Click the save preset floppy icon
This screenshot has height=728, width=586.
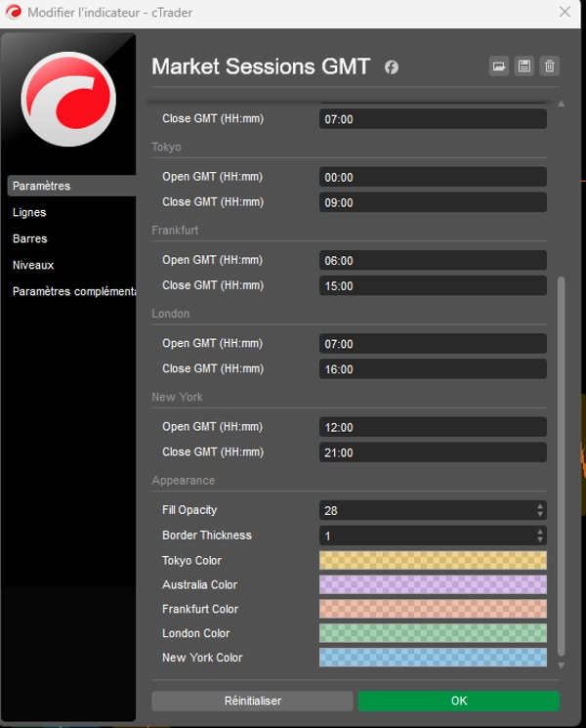[524, 66]
